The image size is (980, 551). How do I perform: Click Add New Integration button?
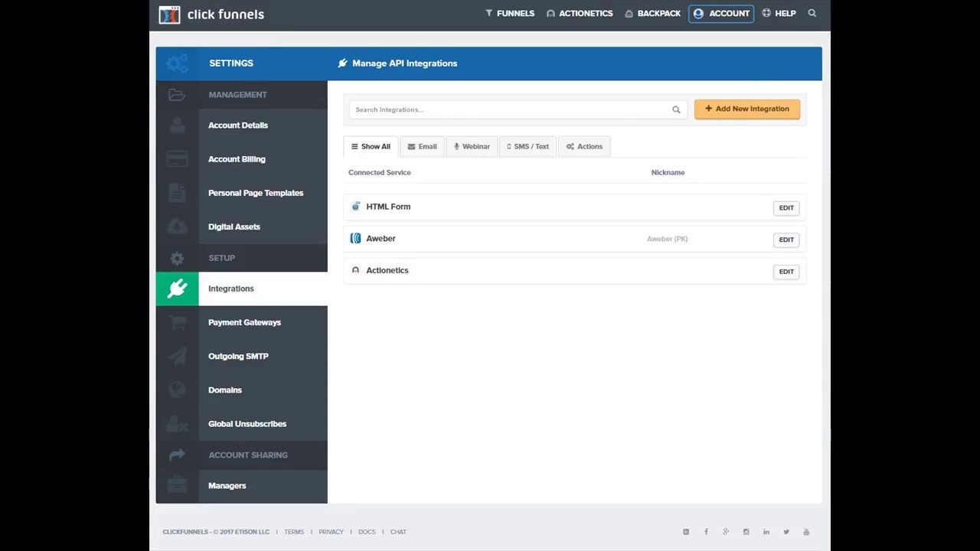tap(747, 109)
